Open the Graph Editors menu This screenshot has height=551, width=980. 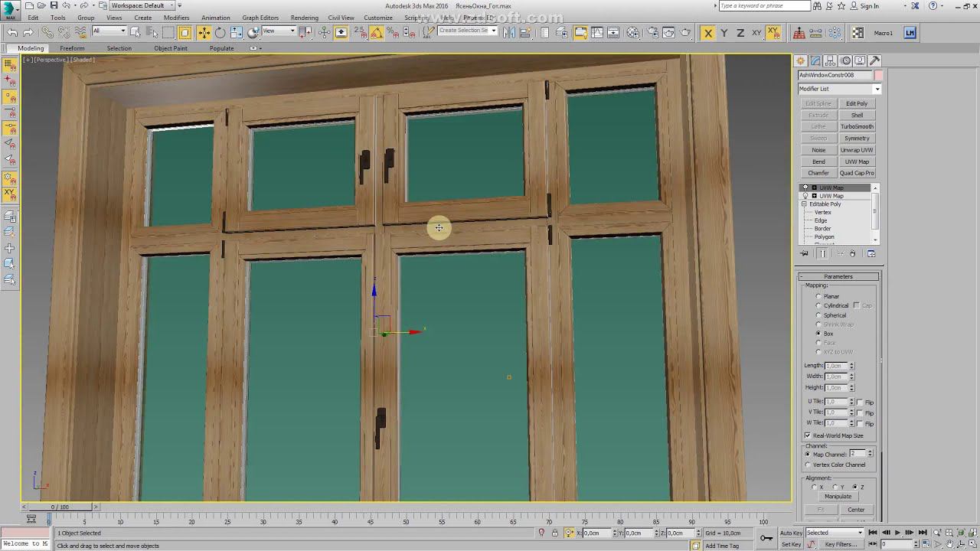260,18
